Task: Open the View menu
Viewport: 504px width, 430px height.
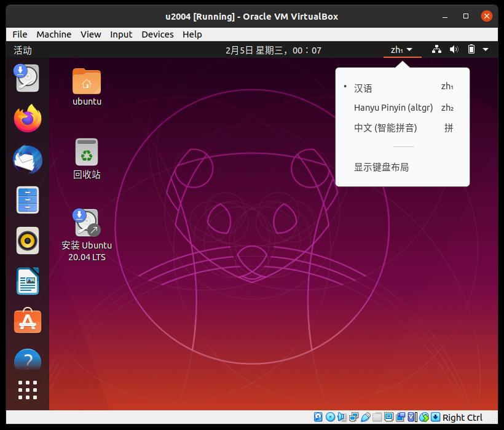Action: pyautogui.click(x=90, y=34)
